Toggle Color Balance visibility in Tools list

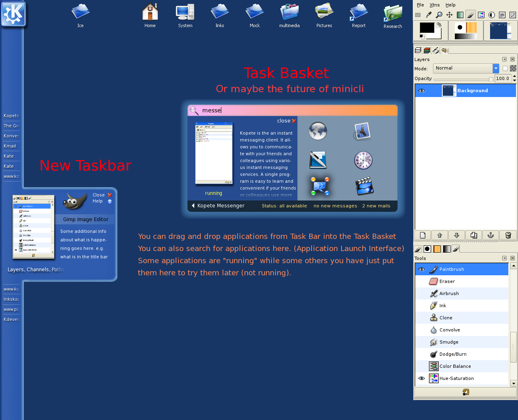422,366
